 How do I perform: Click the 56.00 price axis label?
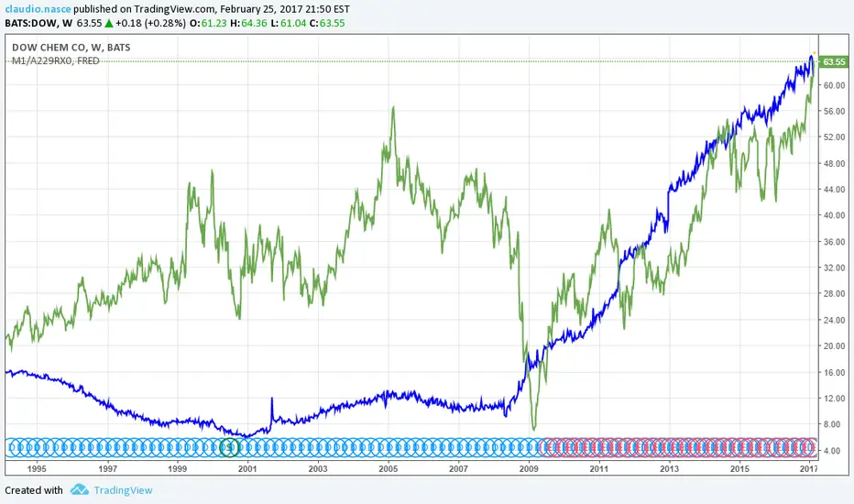coord(835,111)
